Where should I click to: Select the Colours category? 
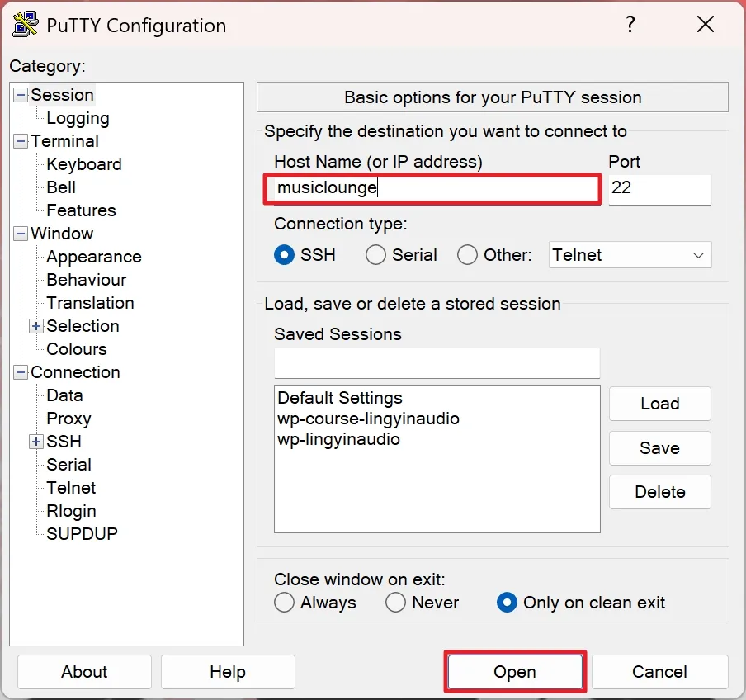pyautogui.click(x=77, y=349)
